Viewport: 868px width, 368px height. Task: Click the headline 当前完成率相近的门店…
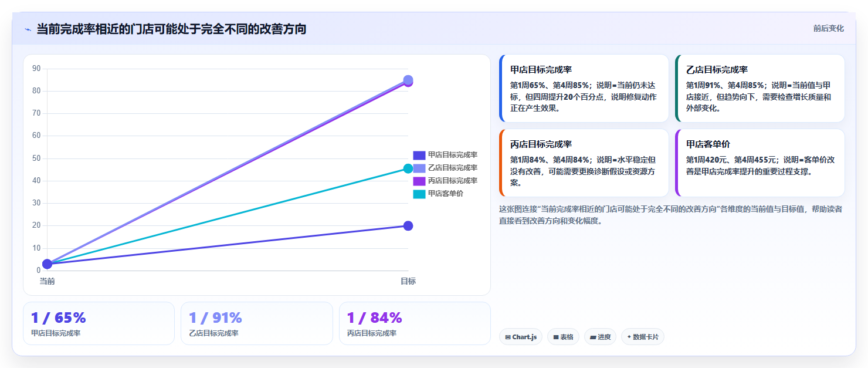click(x=171, y=29)
